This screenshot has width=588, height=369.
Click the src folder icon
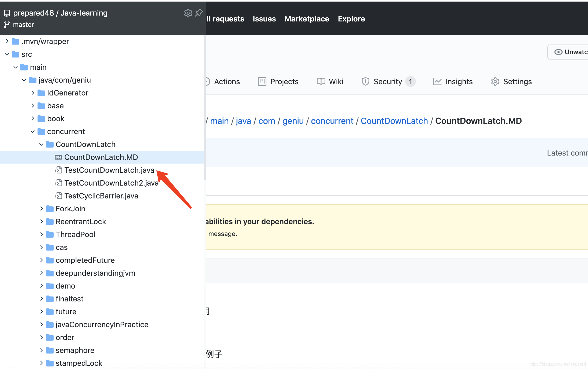tap(16, 54)
